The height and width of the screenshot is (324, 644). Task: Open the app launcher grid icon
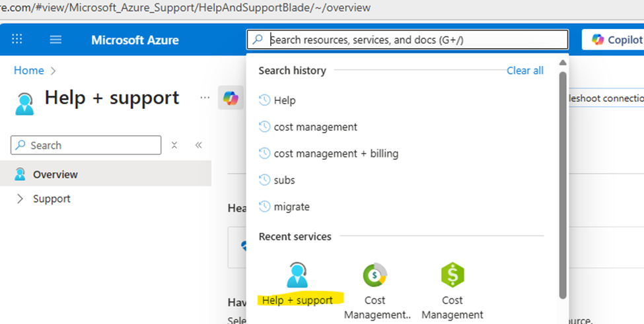[17, 40]
